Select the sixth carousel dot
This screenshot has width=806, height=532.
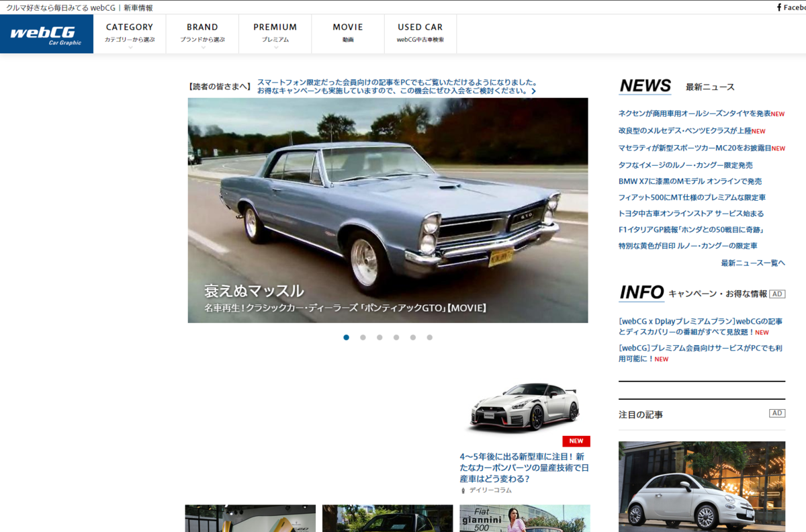click(430, 337)
